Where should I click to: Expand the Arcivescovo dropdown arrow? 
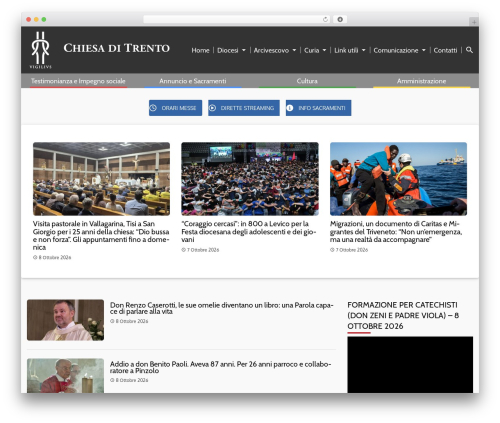[294, 50]
